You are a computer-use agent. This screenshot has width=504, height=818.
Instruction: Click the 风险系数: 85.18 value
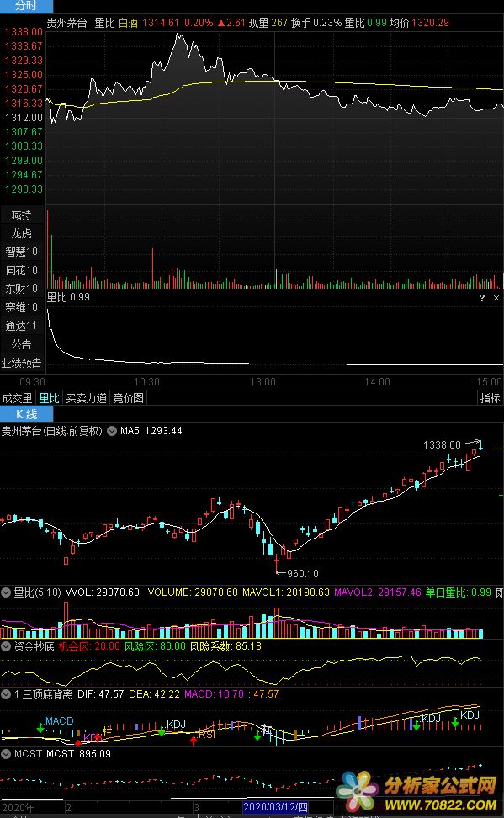[225, 646]
